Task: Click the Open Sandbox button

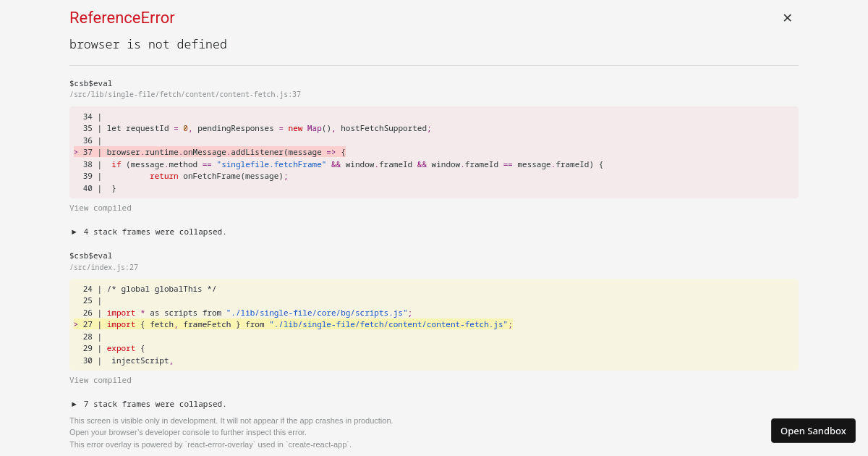Action: click(813, 431)
